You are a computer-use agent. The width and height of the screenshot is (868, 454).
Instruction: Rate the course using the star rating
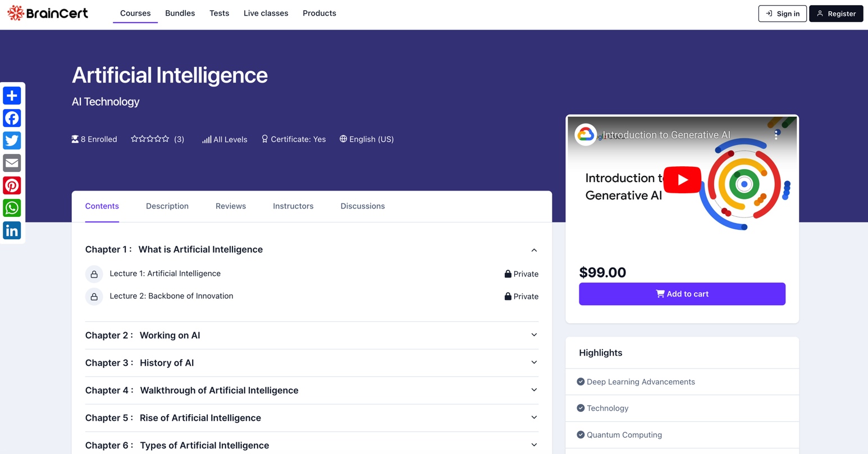[149, 139]
